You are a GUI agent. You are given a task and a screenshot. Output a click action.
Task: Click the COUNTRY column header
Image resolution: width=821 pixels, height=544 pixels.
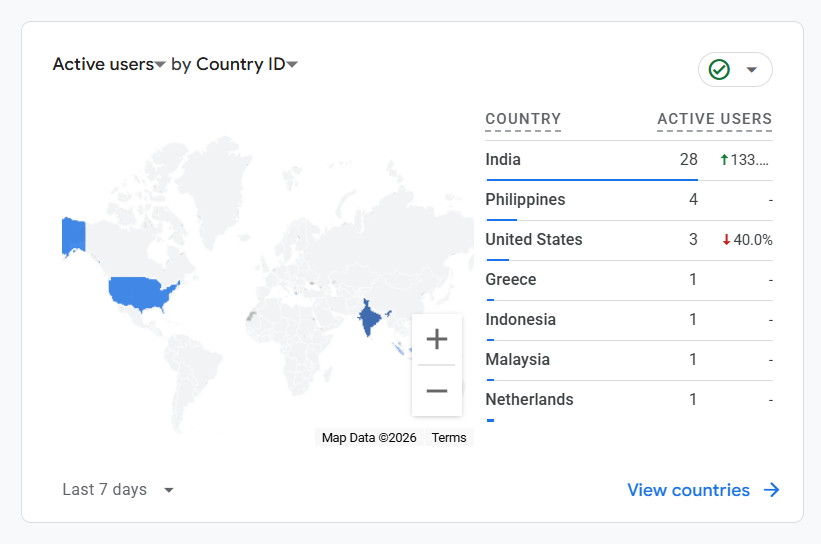click(x=523, y=119)
